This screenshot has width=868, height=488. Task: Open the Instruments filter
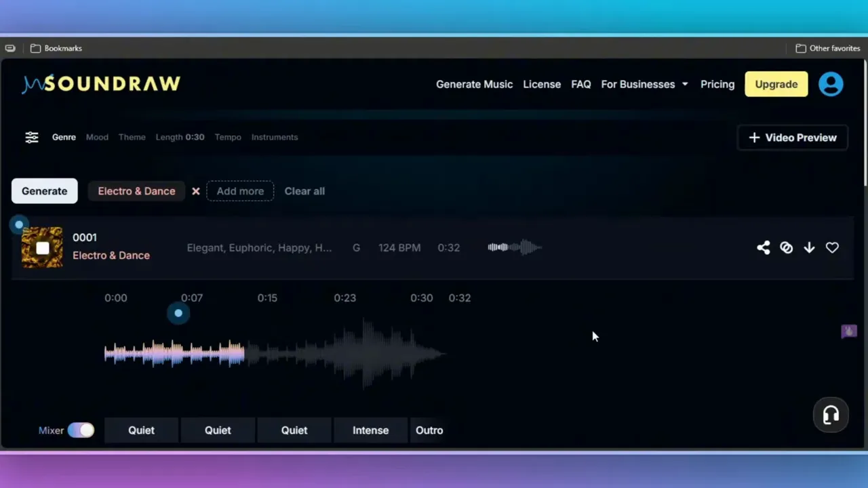(x=274, y=137)
